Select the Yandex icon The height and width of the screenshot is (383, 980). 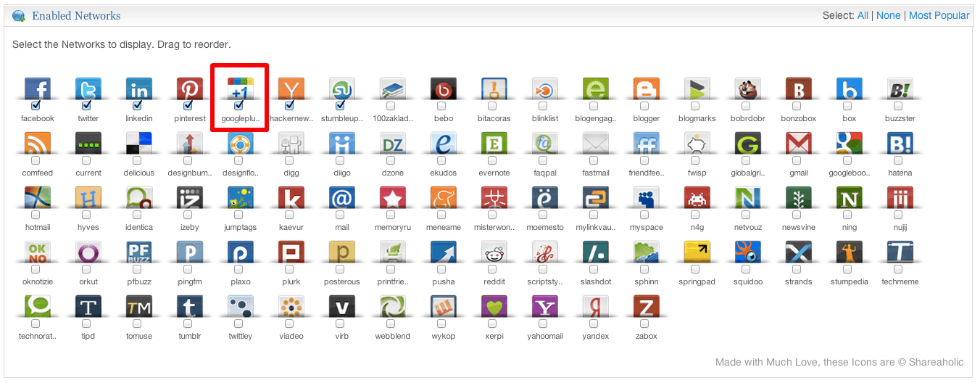click(596, 308)
